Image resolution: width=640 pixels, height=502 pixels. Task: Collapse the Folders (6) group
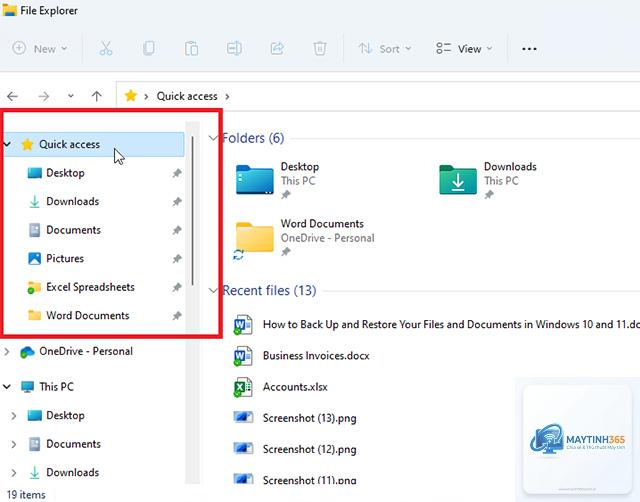(213, 138)
